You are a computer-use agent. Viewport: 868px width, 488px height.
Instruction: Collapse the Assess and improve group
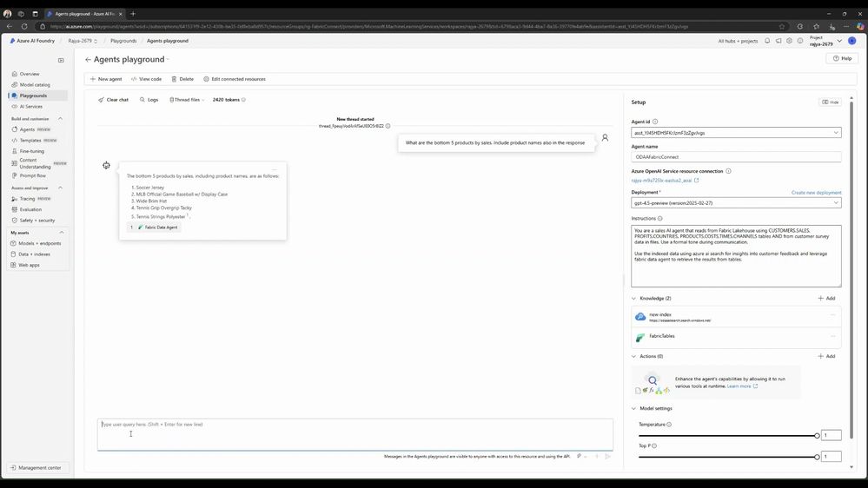click(60, 188)
